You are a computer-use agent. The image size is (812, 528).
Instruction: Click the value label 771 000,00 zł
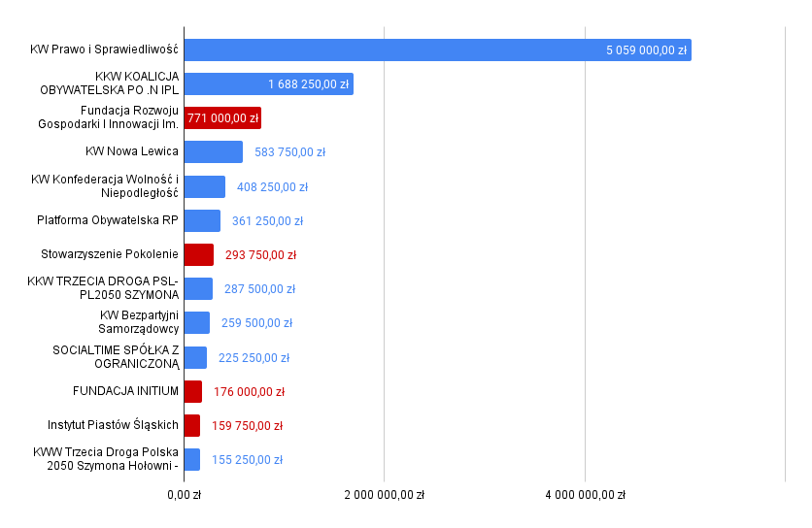tap(222, 118)
